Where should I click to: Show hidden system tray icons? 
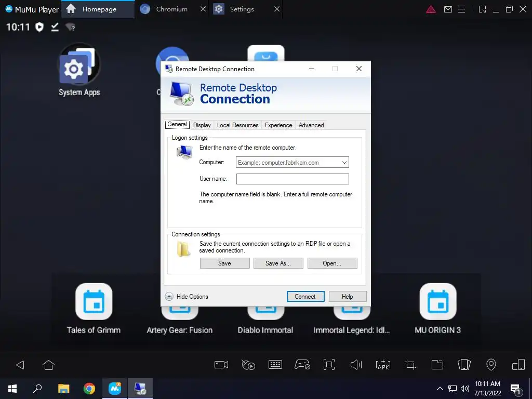pos(440,389)
